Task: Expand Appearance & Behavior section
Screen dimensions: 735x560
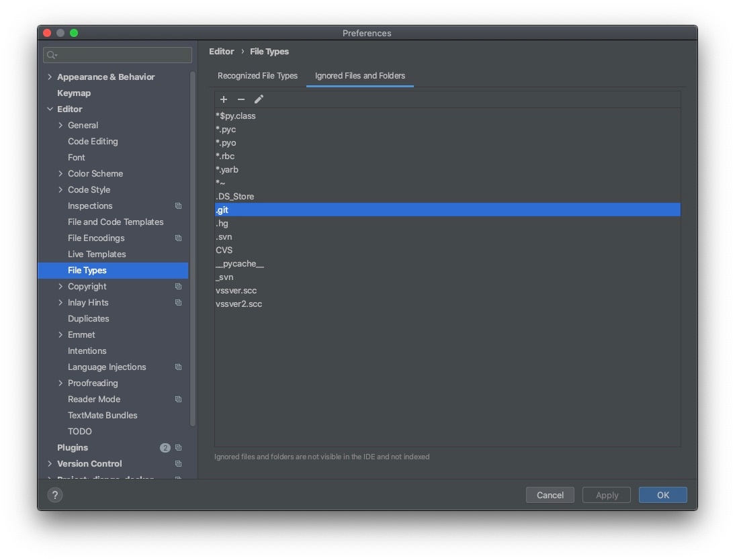Action: pos(50,77)
